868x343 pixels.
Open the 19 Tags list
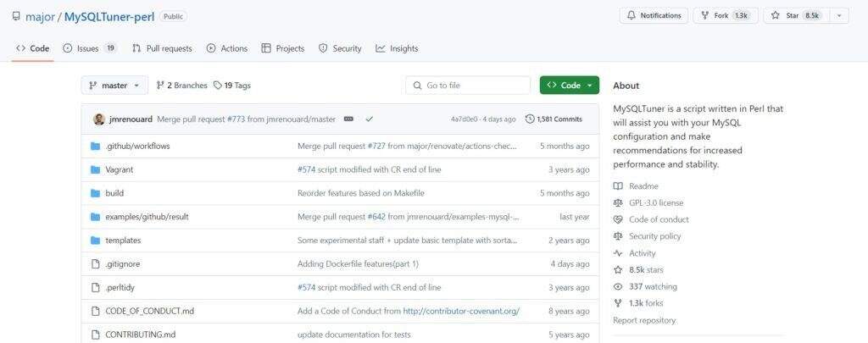pos(231,86)
